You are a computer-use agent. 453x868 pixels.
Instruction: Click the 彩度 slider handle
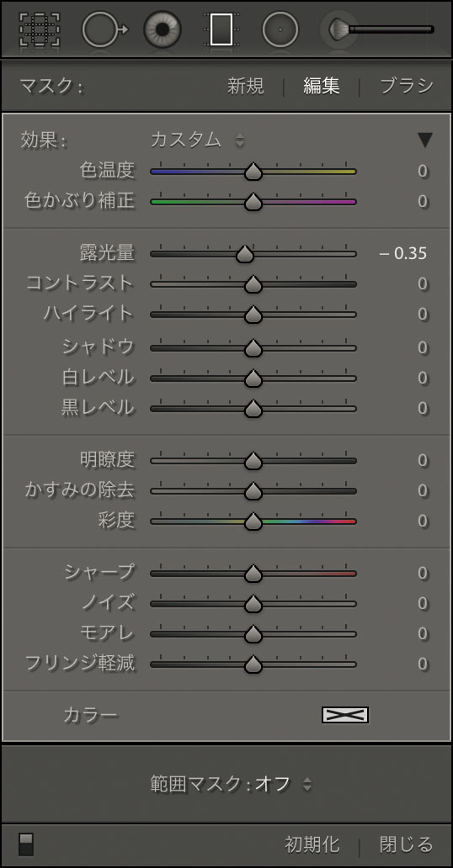click(253, 521)
